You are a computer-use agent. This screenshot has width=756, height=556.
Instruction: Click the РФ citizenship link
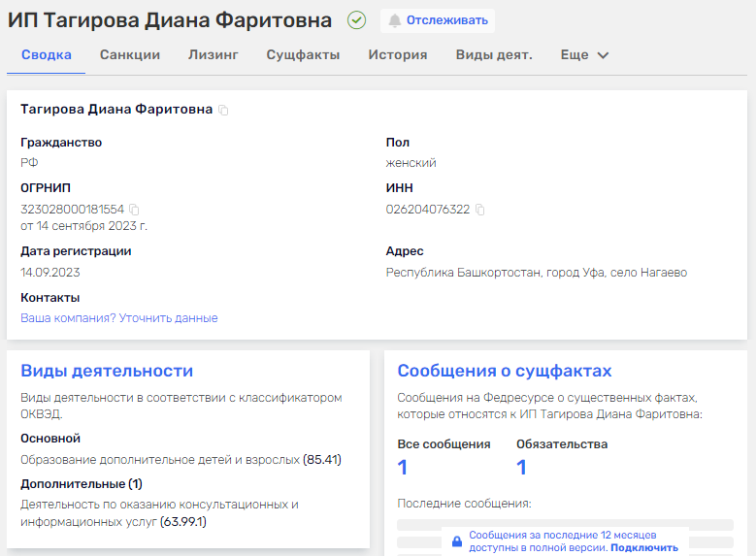(29, 163)
